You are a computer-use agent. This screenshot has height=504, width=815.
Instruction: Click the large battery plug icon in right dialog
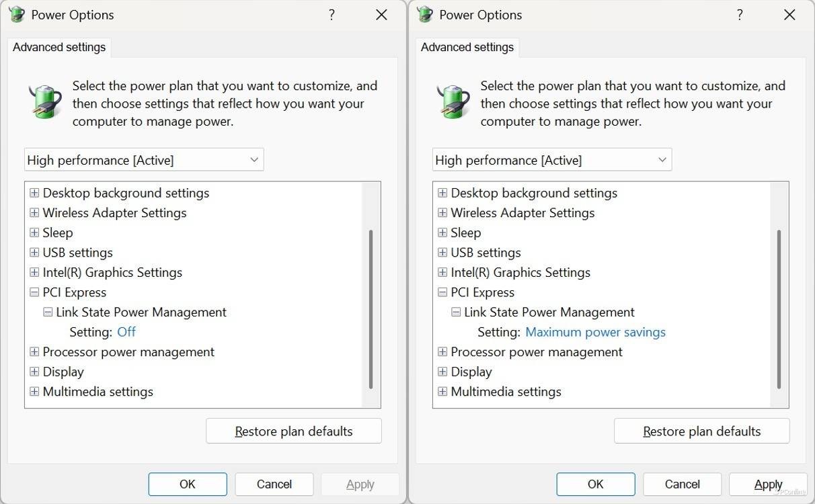click(454, 102)
